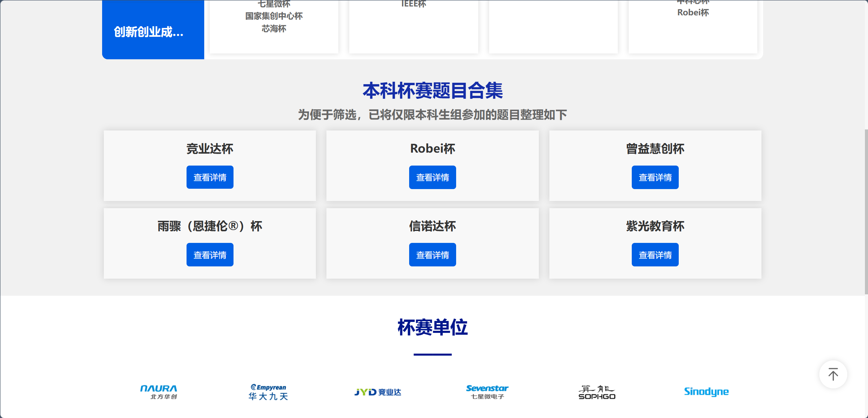Click 查看详情 for 雨骤（恩捷伦®）杯

pyautogui.click(x=210, y=254)
